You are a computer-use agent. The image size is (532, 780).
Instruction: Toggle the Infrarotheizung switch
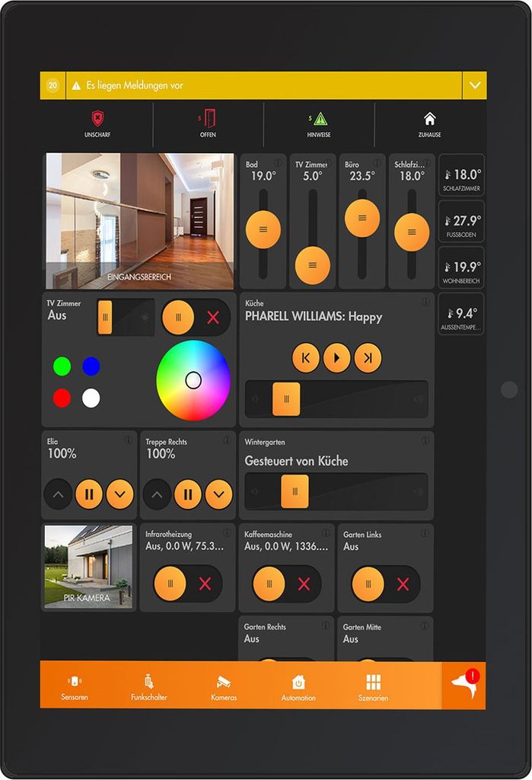187,583
